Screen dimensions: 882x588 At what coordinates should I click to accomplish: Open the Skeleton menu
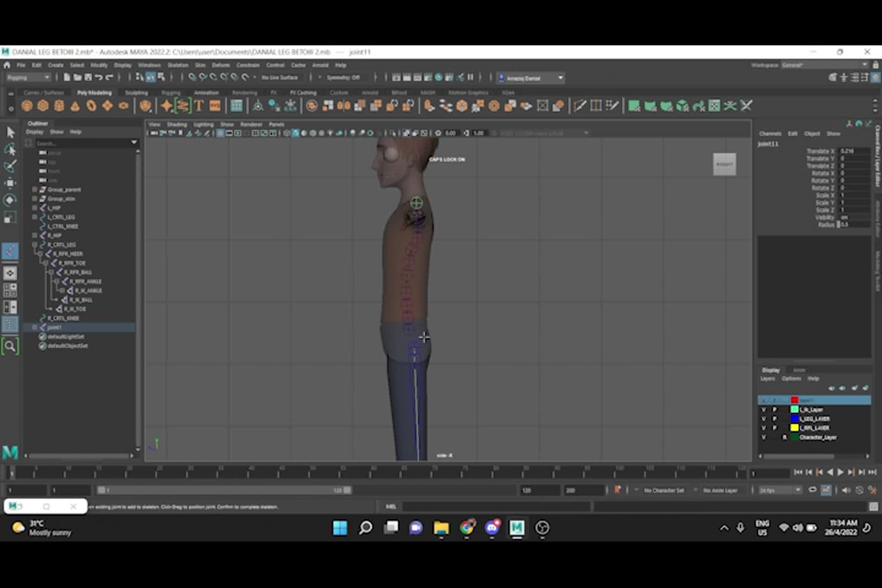pyautogui.click(x=178, y=65)
